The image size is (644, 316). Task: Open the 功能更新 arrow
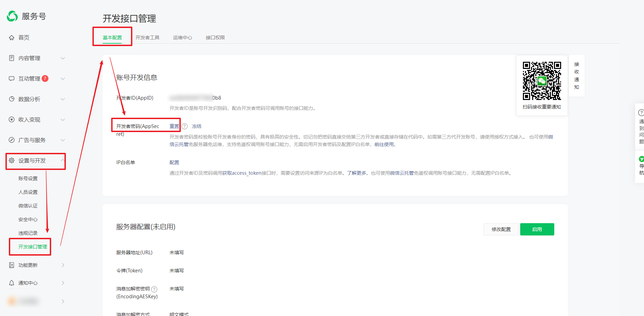(x=63, y=265)
